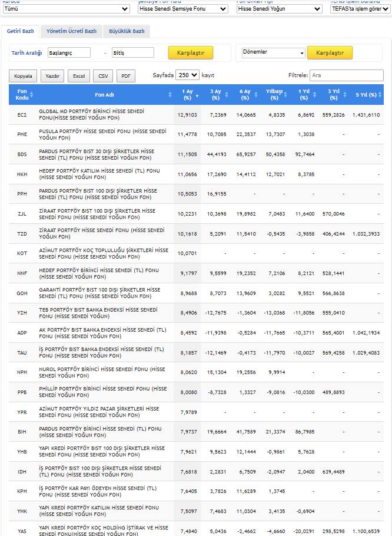The image size is (392, 536).
Task: Change records per page from 250
Action: point(187,75)
